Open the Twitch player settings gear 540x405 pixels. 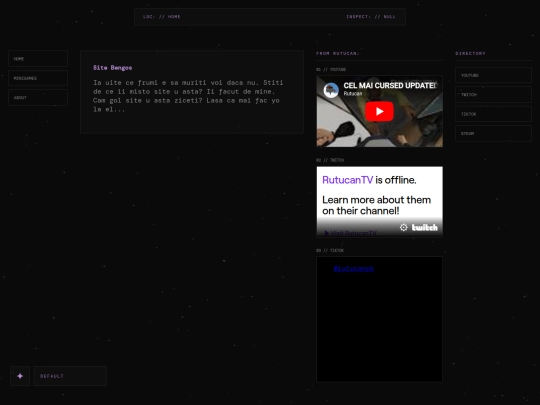[x=404, y=227]
